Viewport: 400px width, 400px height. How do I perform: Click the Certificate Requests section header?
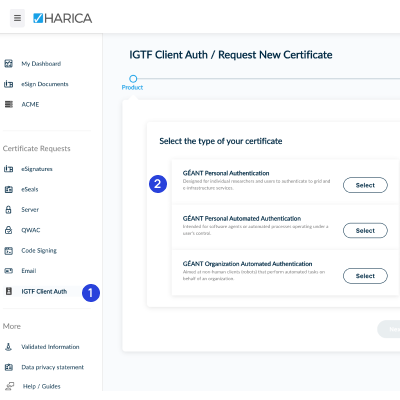click(x=37, y=148)
